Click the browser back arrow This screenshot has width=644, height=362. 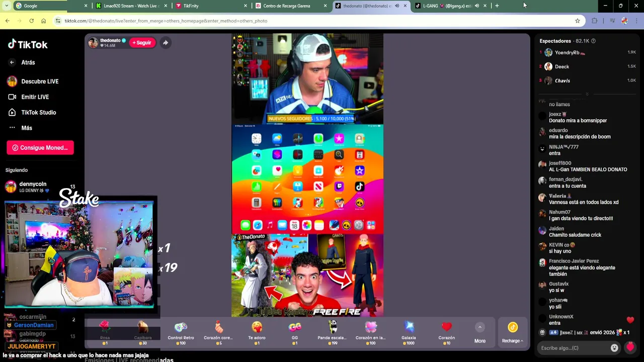pyautogui.click(x=7, y=21)
